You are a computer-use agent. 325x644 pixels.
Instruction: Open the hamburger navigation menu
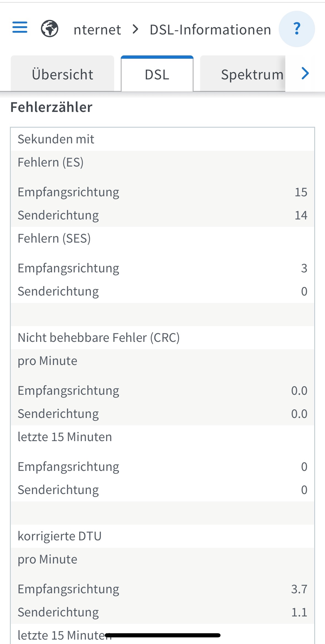pyautogui.click(x=20, y=28)
